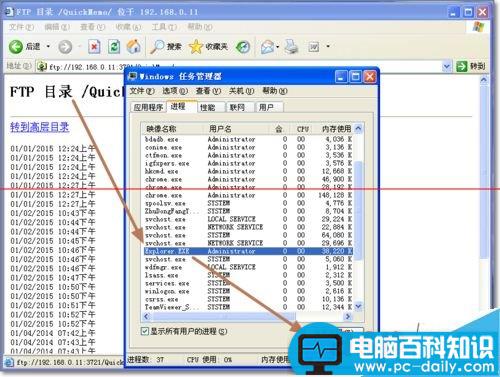Stop page loading with red X icon

tap(94, 47)
